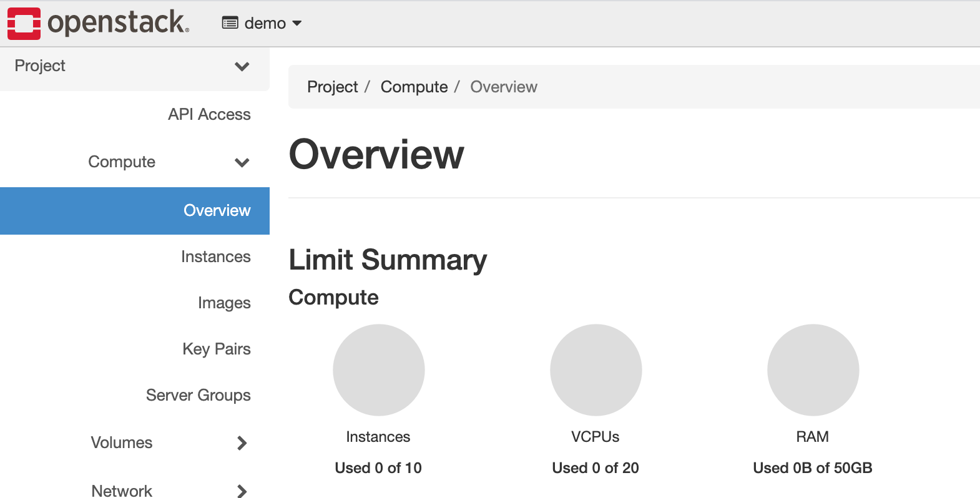Screen dimensions: 980x498
Task: Click the RAM label under the chart
Action: pos(813,437)
